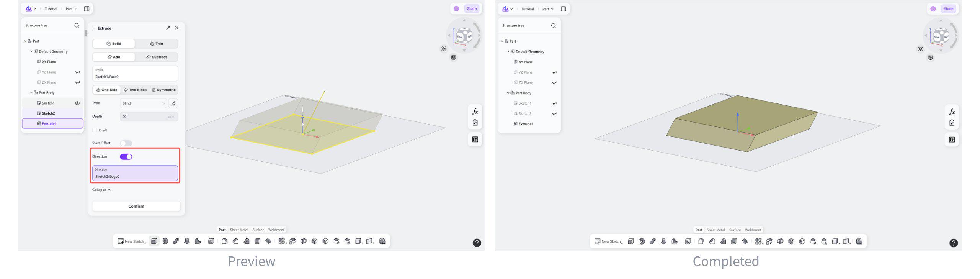Select Thin extrude mode

156,44
